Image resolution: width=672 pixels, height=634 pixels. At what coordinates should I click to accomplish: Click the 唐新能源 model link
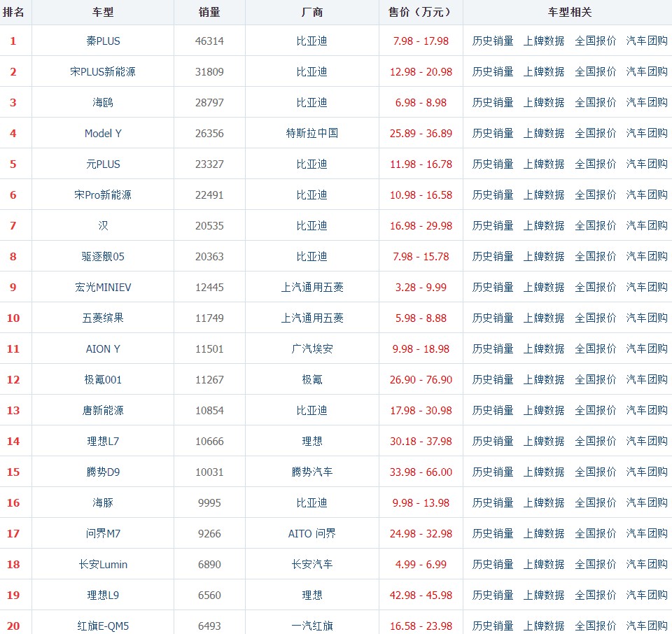(x=103, y=411)
